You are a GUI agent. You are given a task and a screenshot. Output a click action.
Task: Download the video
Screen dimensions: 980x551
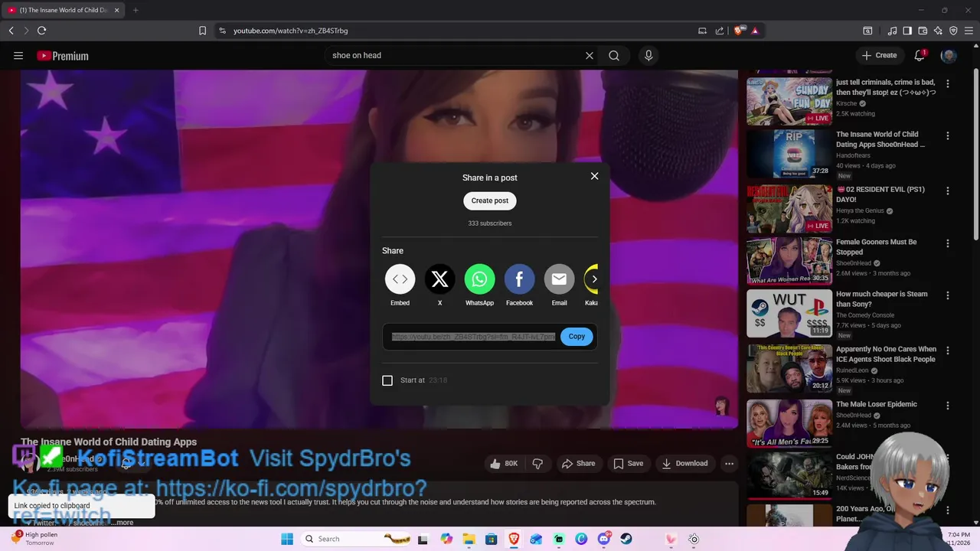pos(684,464)
